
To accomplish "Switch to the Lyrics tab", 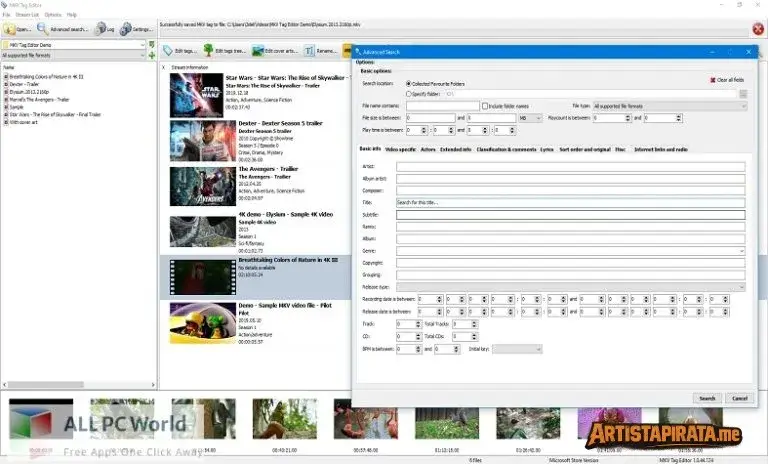I will click(x=547, y=149).
